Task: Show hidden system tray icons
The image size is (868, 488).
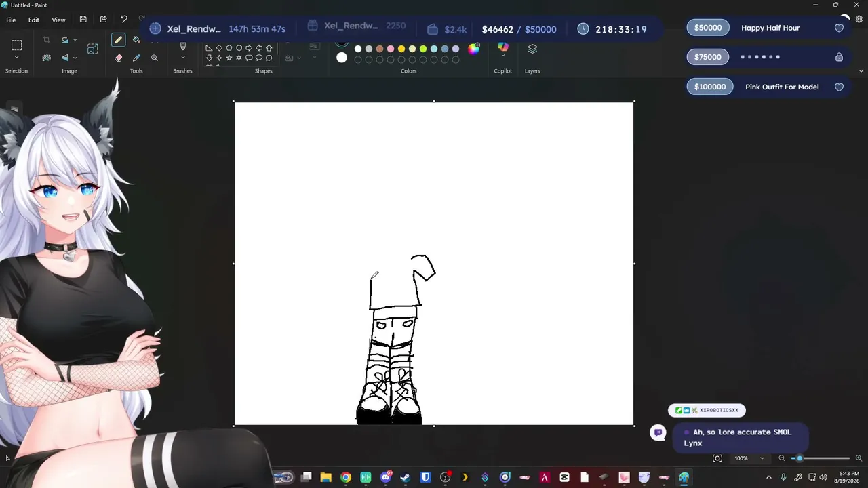Action: [769, 477]
